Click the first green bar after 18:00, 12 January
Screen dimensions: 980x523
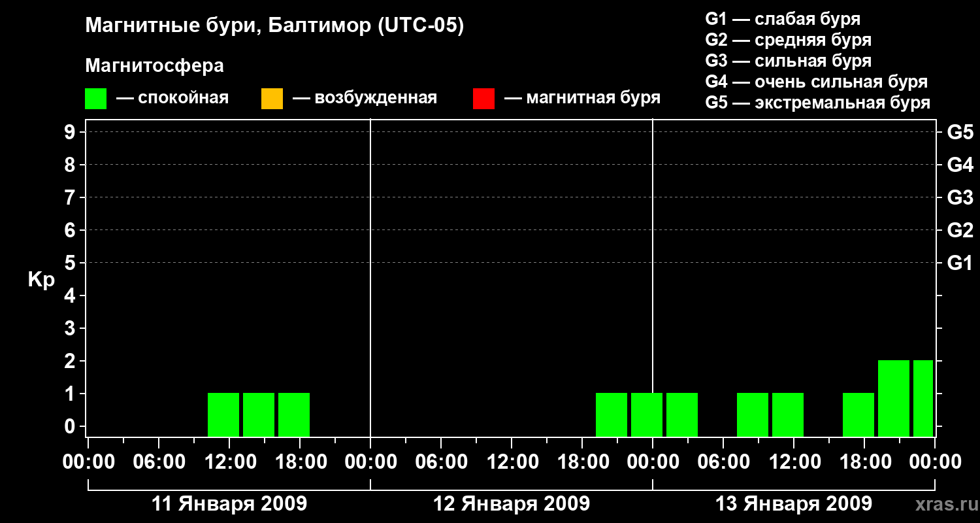click(612, 414)
